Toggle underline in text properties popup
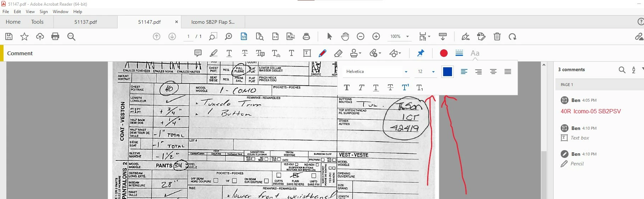Viewport: 644px width, 199px height. pos(376,87)
